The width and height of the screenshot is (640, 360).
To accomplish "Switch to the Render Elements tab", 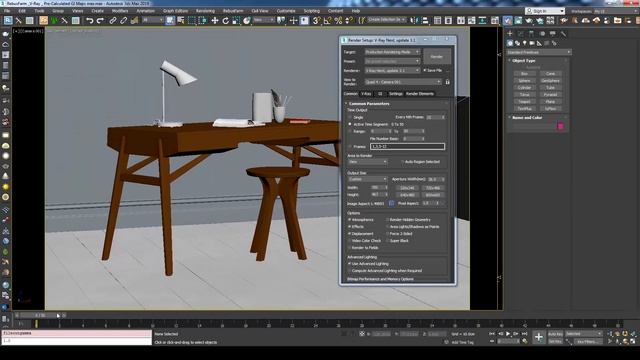I will (420, 94).
